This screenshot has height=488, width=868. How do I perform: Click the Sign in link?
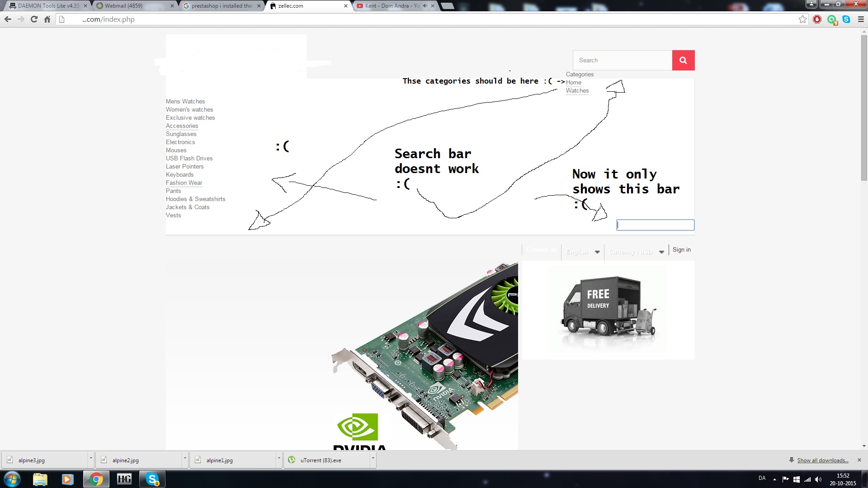pos(681,249)
